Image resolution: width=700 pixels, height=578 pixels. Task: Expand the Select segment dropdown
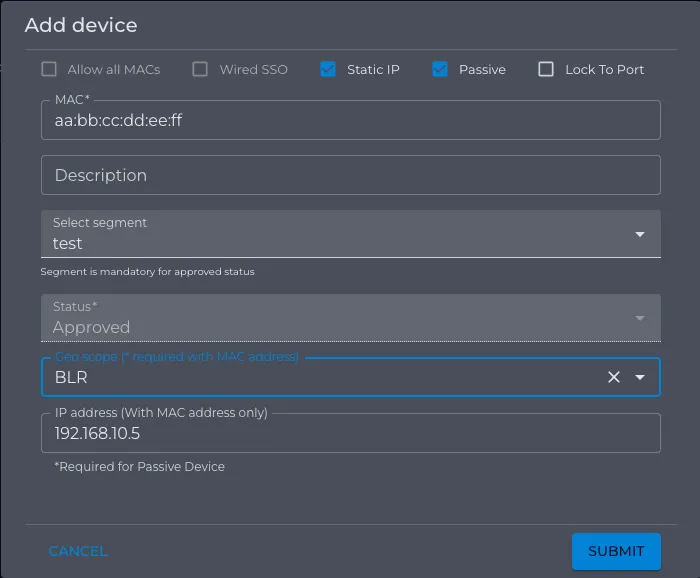point(640,234)
